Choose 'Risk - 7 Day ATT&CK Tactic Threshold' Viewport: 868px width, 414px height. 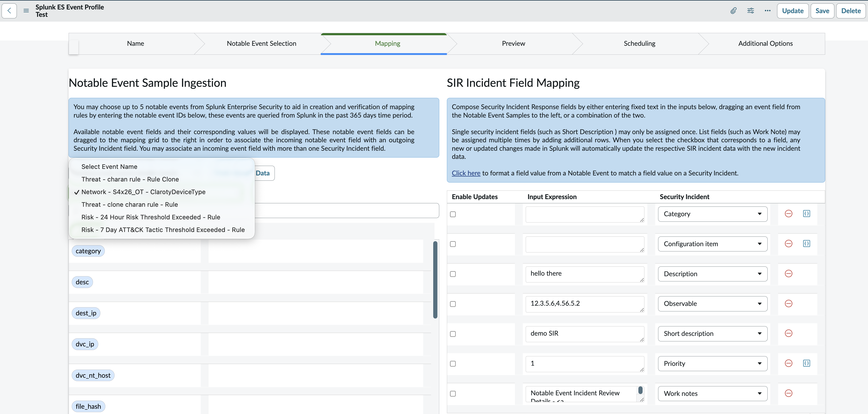[162, 230]
